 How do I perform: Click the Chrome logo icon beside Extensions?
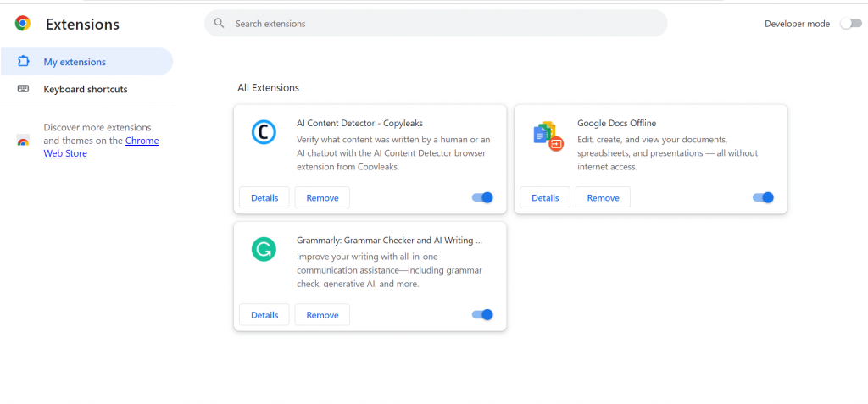[23, 23]
